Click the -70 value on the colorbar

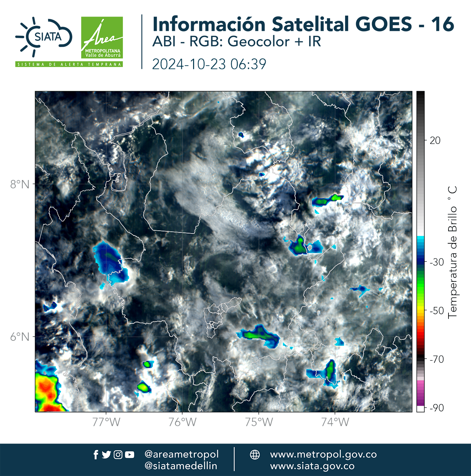437,359
